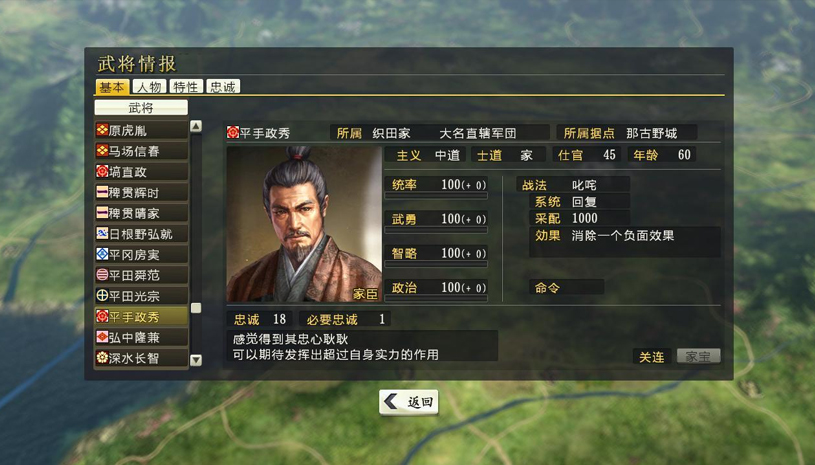Screen dimensions: 815x465
Task: Click the crest beside 平手政秀 in header
Action: point(233,132)
